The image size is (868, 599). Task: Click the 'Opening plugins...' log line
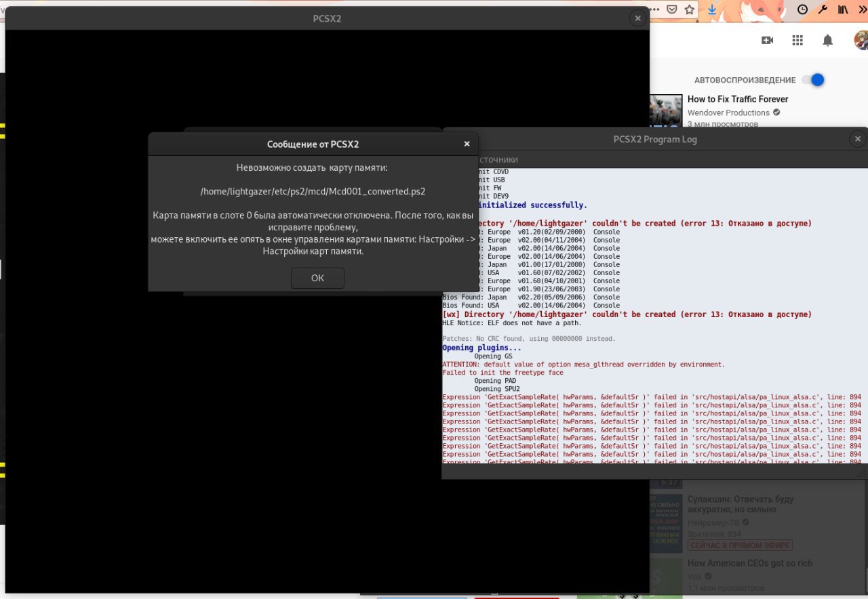tap(482, 348)
